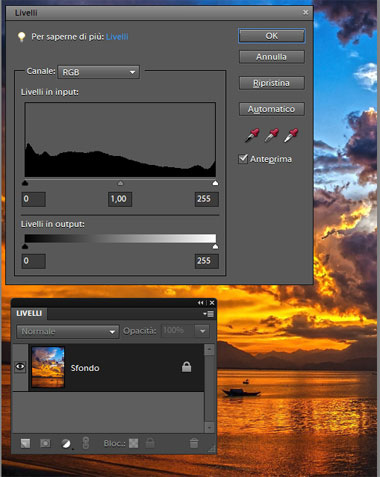Close the LIVELLI layers panel
380x477 pixels.
tap(212, 303)
